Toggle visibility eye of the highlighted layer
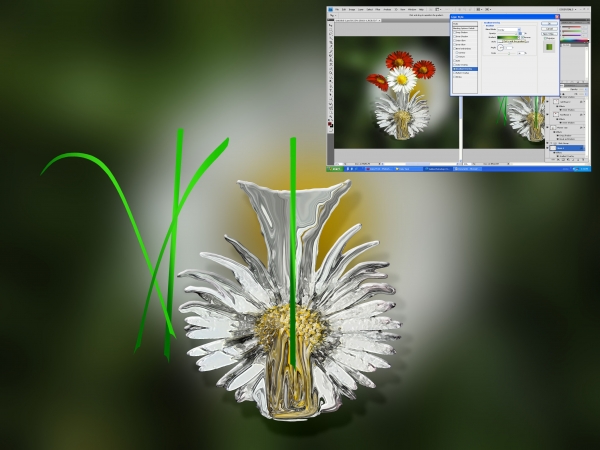 [x=547, y=148]
